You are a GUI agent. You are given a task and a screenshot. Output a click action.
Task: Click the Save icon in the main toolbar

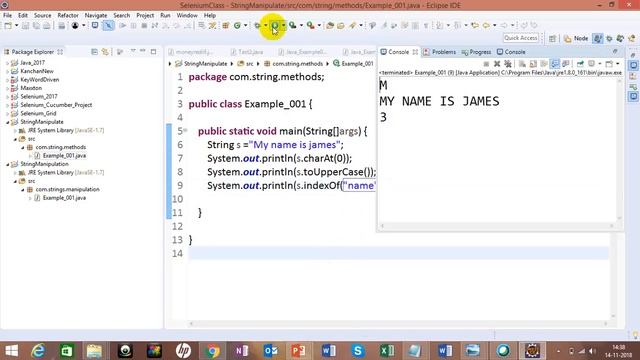tap(25, 26)
